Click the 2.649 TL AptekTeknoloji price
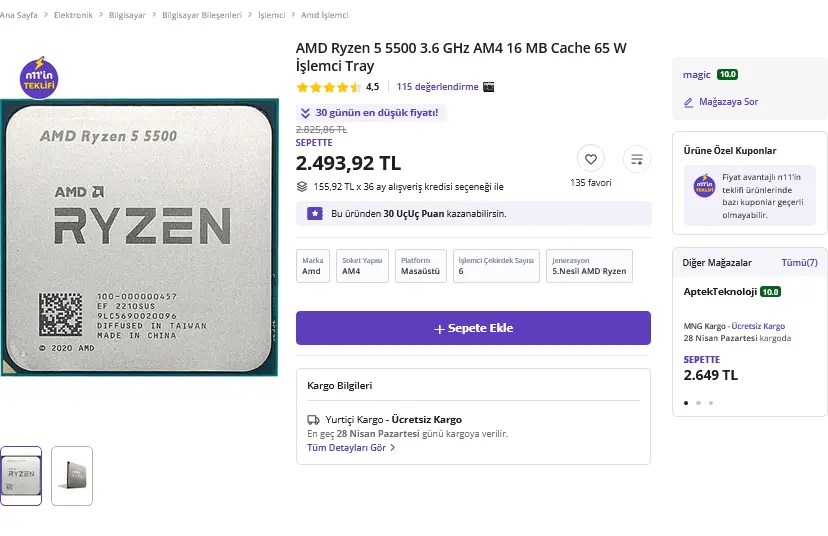Image resolution: width=828 pixels, height=536 pixels. 711,375
